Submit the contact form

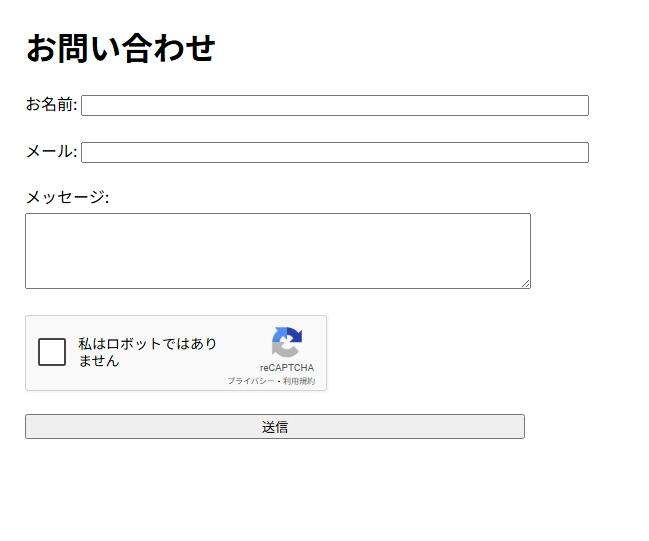point(274,427)
